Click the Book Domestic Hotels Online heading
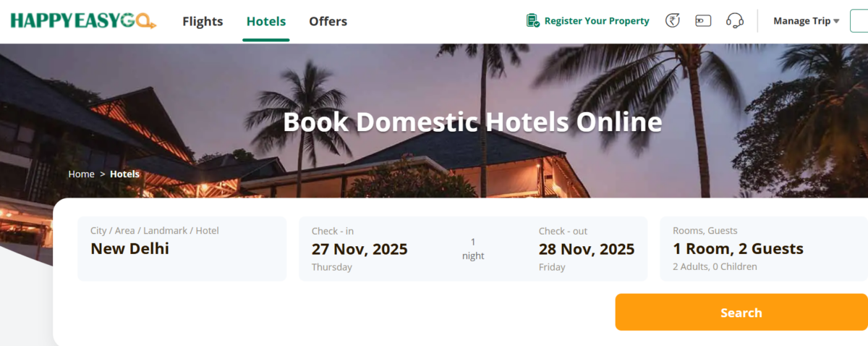The height and width of the screenshot is (346, 868). pyautogui.click(x=472, y=122)
